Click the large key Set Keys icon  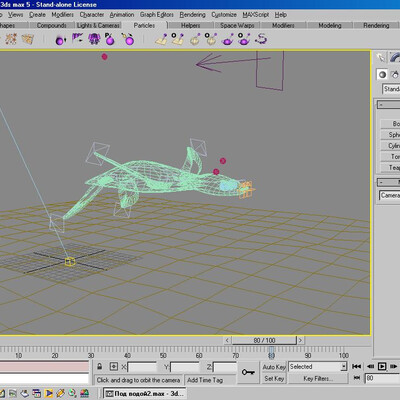(x=248, y=372)
